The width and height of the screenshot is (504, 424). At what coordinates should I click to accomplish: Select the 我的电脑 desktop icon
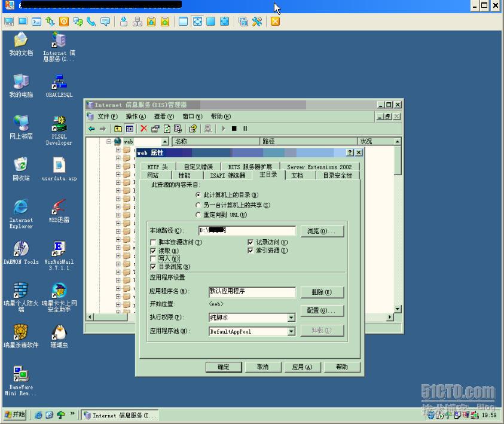21,86
